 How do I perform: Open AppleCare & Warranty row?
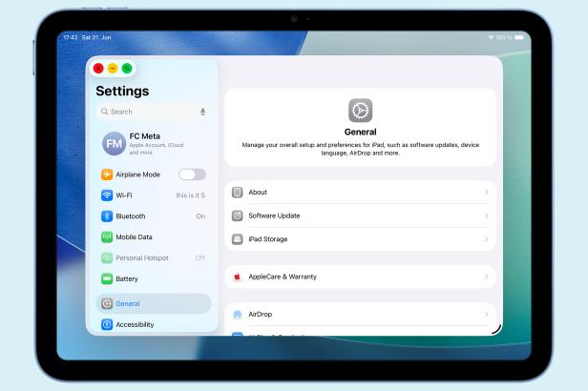click(x=361, y=277)
